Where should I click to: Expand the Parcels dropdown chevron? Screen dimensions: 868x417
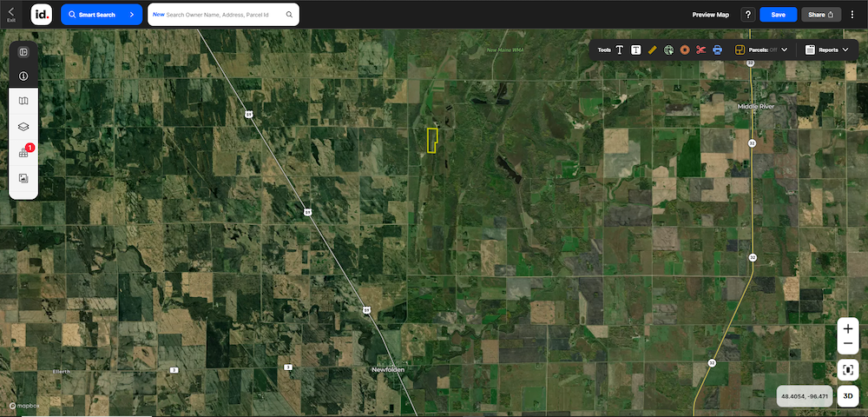click(x=785, y=50)
